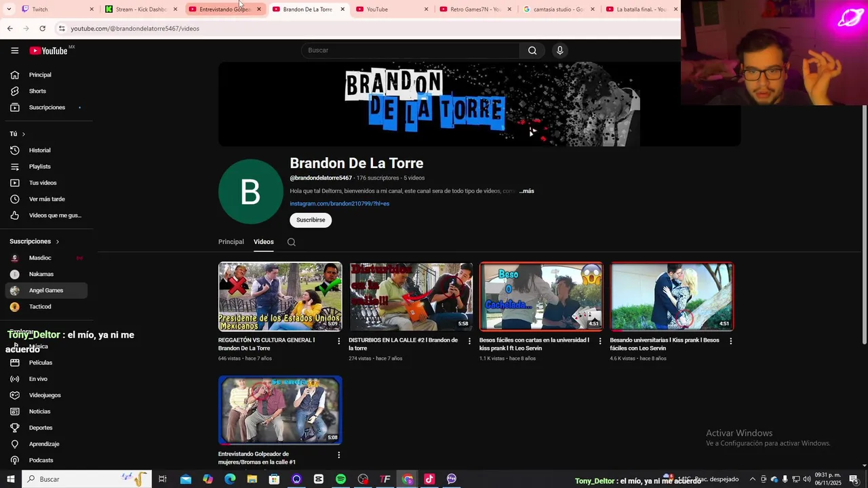Click the Suscribirse button
The image size is (868, 488).
click(x=311, y=220)
